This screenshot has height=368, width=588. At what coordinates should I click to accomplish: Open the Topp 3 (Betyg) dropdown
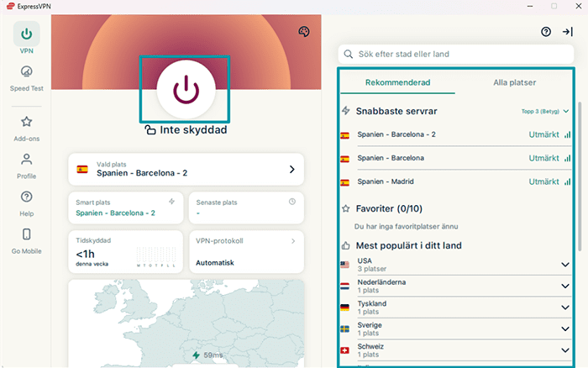pos(543,111)
